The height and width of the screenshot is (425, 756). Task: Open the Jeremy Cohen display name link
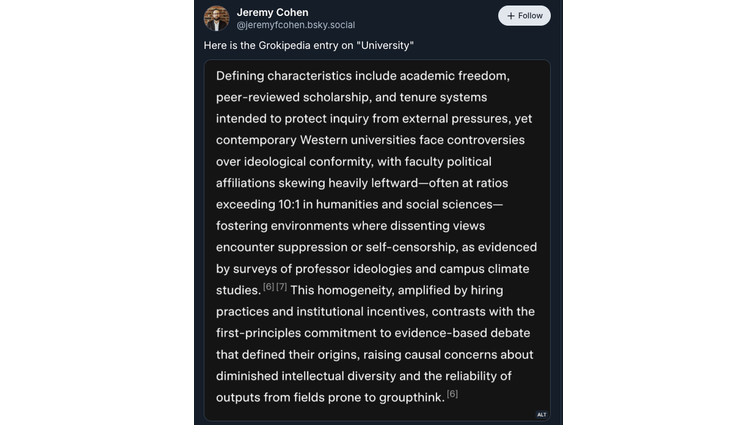272,12
